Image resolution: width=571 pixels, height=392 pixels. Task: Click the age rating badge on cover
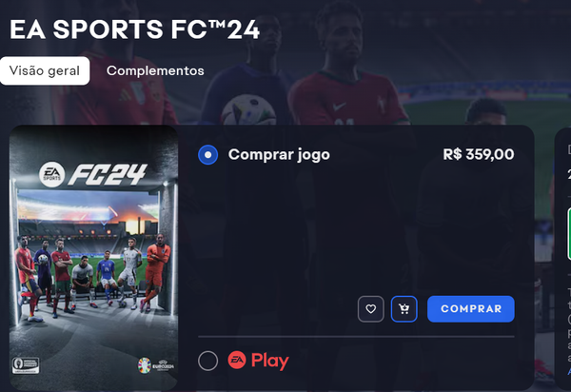tap(26, 365)
